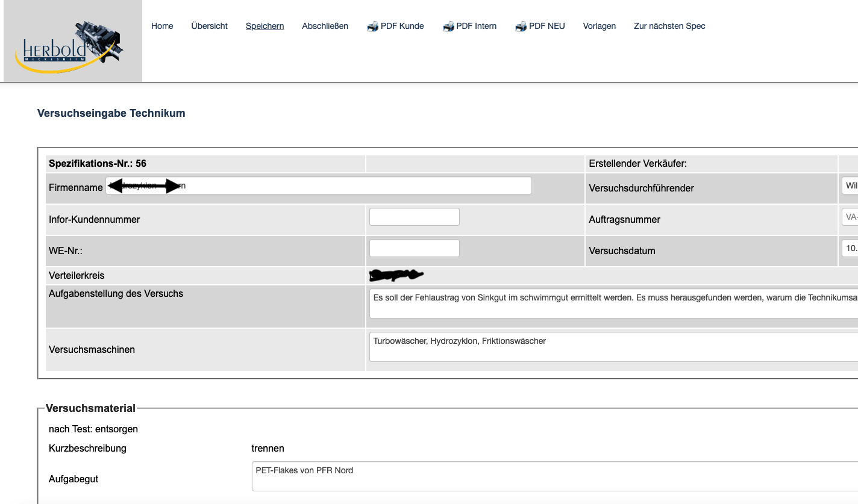Click the PDF Kunde printer icon
The width and height of the screenshot is (858, 504).
tap(371, 26)
